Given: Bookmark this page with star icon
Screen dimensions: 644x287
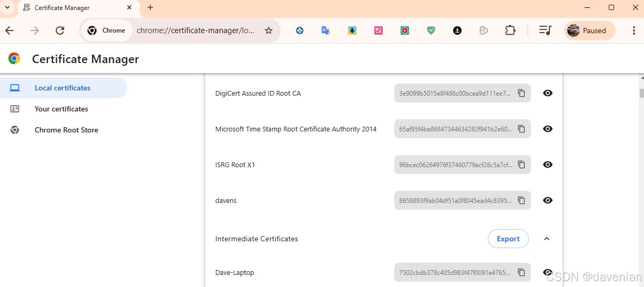Looking at the screenshot, I should tap(269, 30).
